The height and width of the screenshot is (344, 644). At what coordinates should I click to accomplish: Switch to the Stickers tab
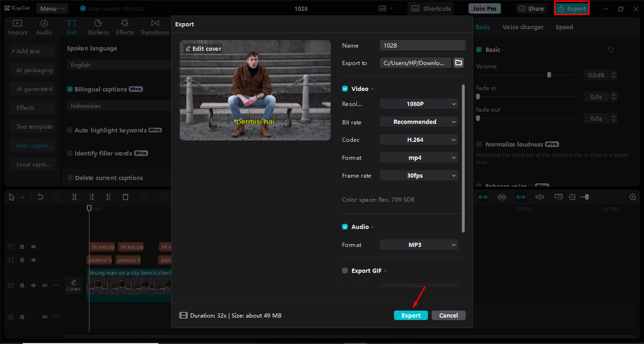point(98,27)
